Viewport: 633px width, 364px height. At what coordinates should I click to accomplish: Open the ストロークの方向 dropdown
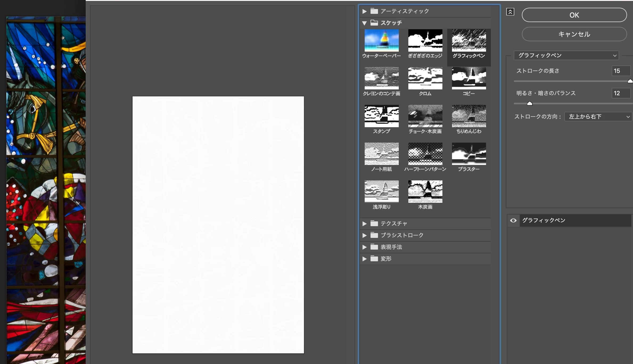pos(598,117)
